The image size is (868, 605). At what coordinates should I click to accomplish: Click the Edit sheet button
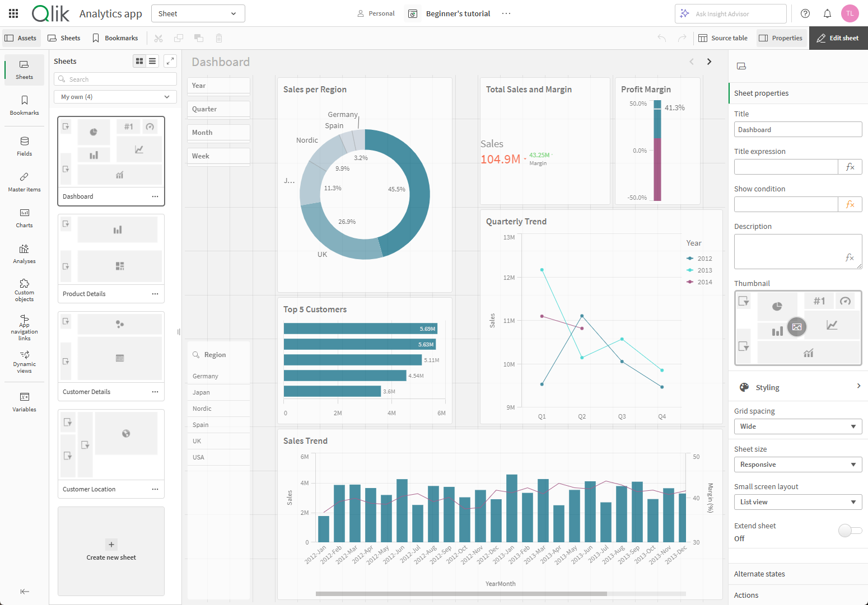838,38
